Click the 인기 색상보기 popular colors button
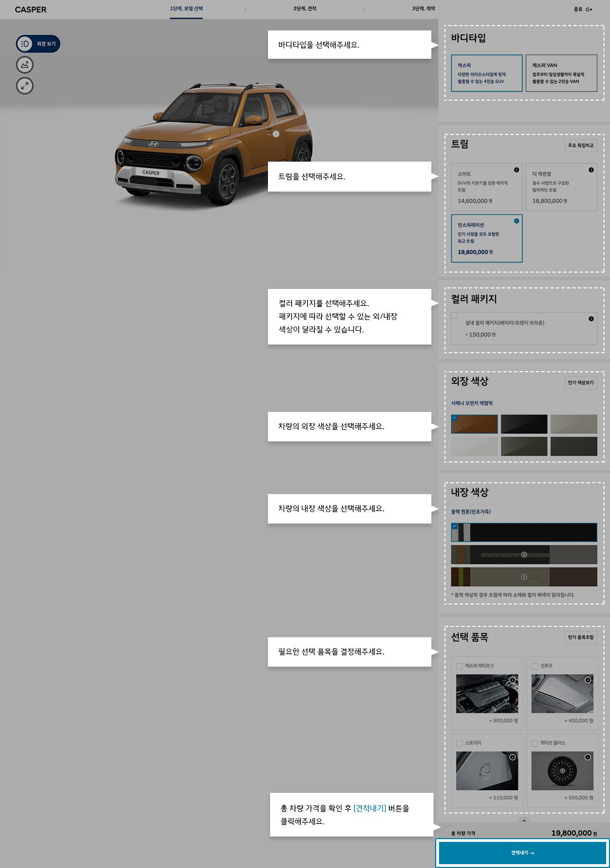Screen dimensions: 610x868 (x=581, y=383)
